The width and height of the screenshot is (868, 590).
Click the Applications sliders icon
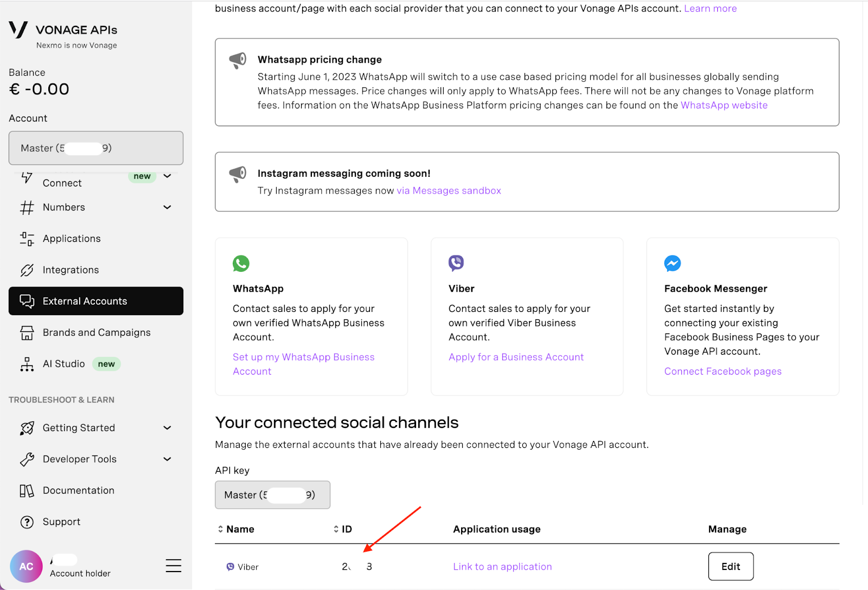click(27, 239)
